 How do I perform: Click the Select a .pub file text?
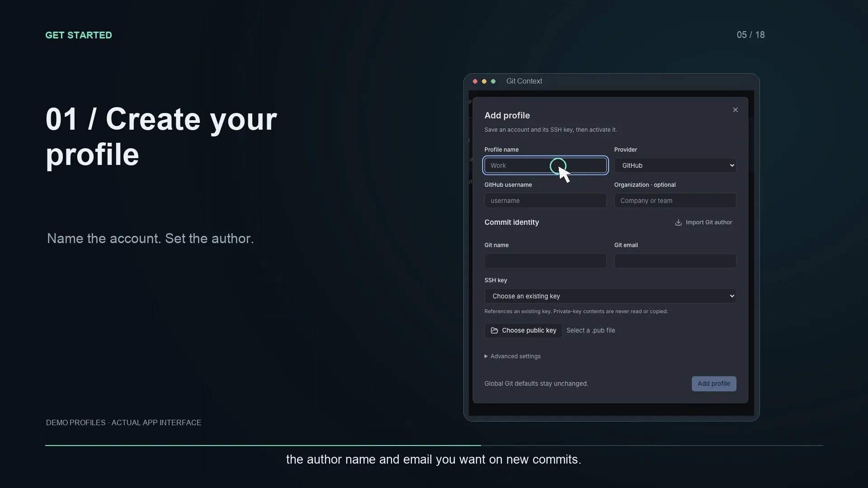coord(590,330)
